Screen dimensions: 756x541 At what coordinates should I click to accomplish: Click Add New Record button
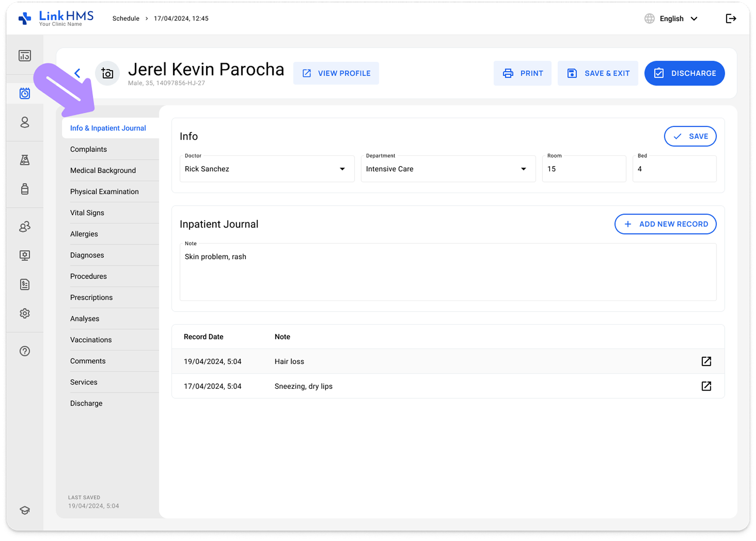coord(665,224)
